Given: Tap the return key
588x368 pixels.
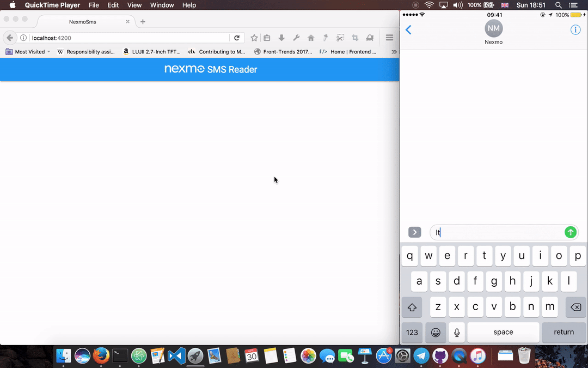Looking at the screenshot, I should 564,333.
